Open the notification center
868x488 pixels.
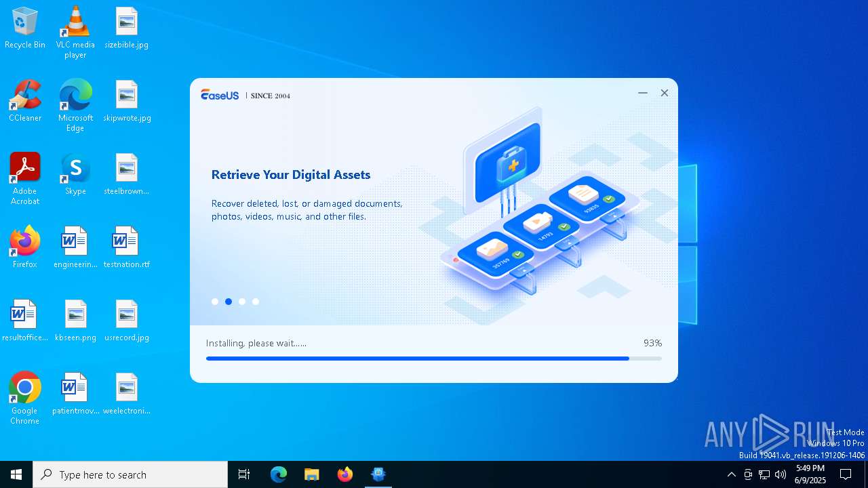(846, 474)
